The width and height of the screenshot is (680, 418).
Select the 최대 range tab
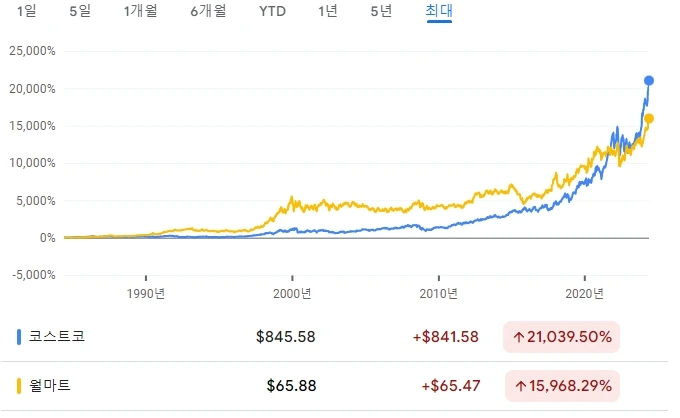(439, 10)
